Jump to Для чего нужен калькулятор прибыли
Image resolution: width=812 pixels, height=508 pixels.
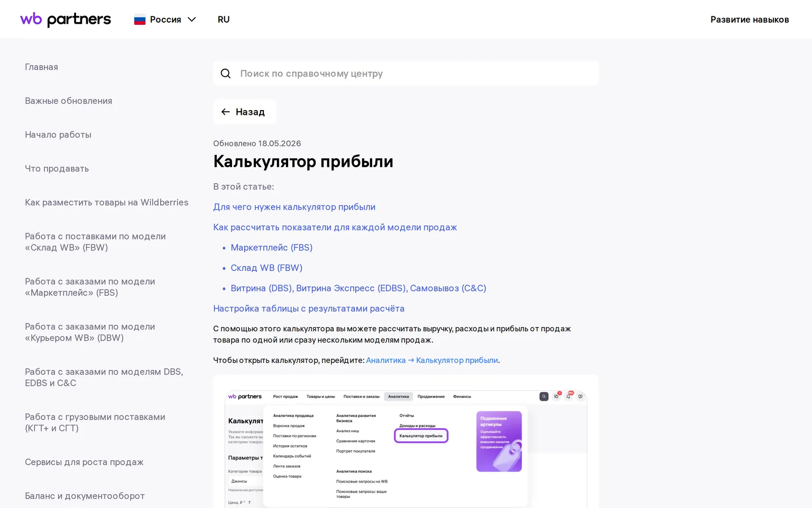[294, 207]
